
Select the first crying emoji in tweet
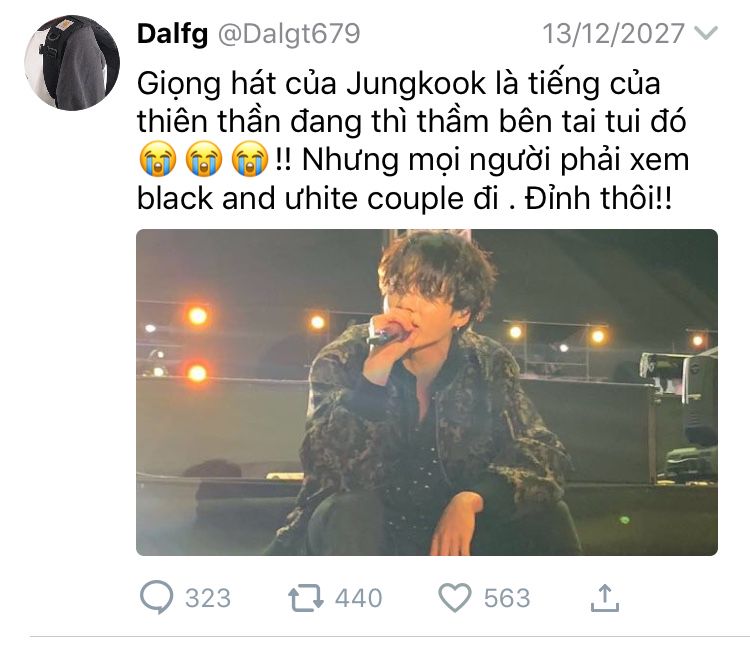158,159
